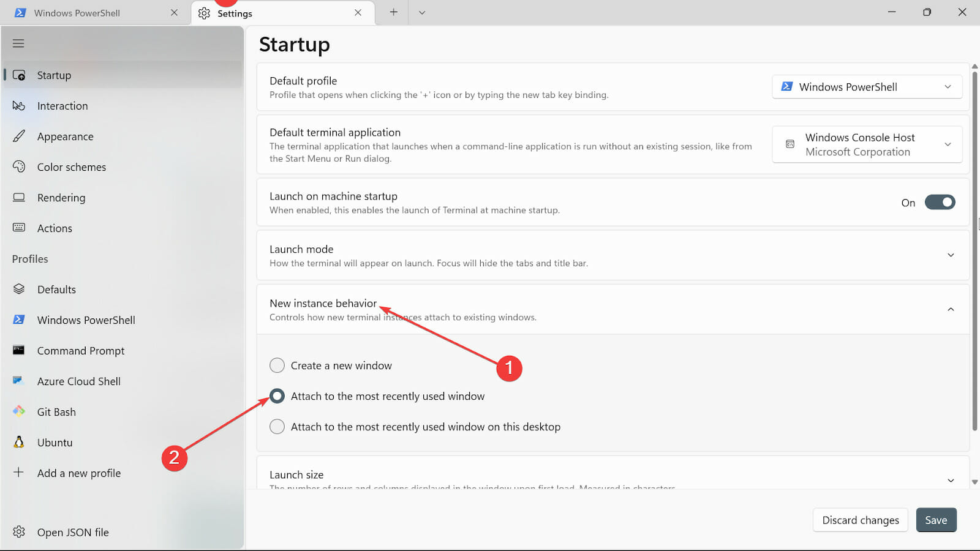Click the console host icon in Default terminal dropdown
The image size is (980, 551).
pos(790,144)
